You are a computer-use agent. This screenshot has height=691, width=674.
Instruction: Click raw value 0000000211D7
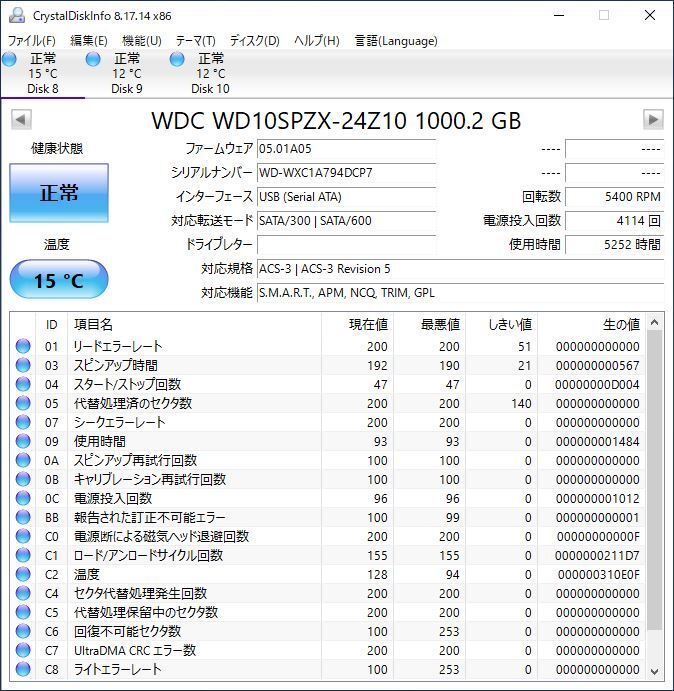pos(597,556)
